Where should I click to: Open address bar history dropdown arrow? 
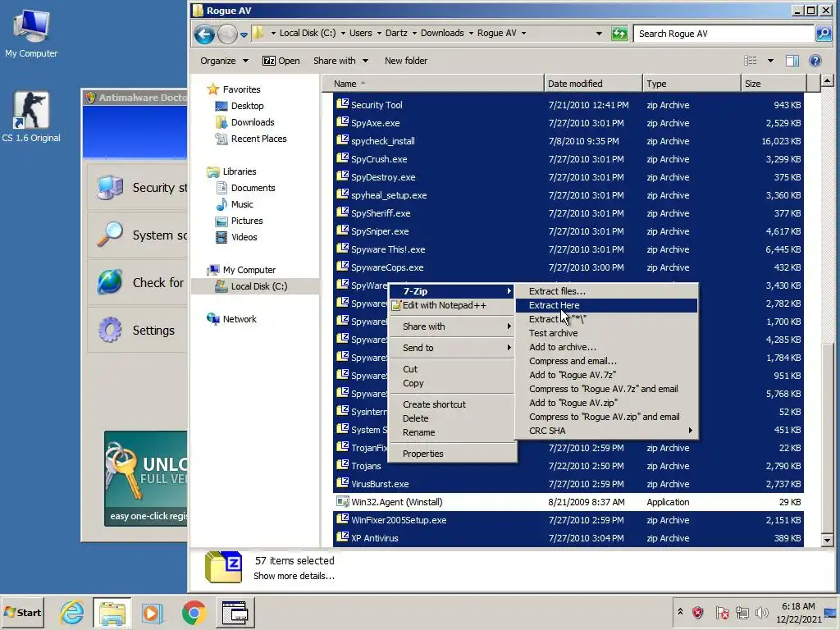coord(599,33)
